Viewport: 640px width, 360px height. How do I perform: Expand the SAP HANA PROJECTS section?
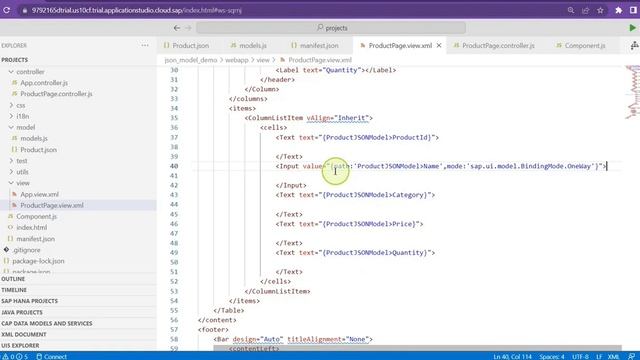tap(29, 301)
